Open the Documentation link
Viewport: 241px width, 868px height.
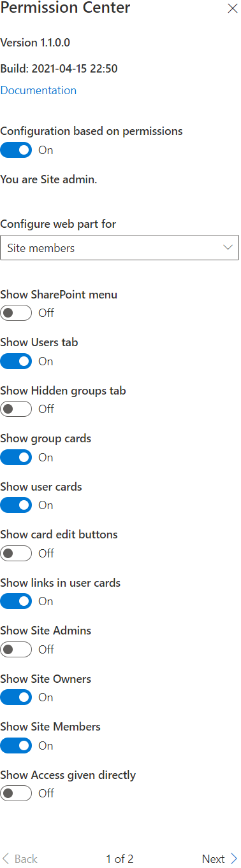coord(38,90)
